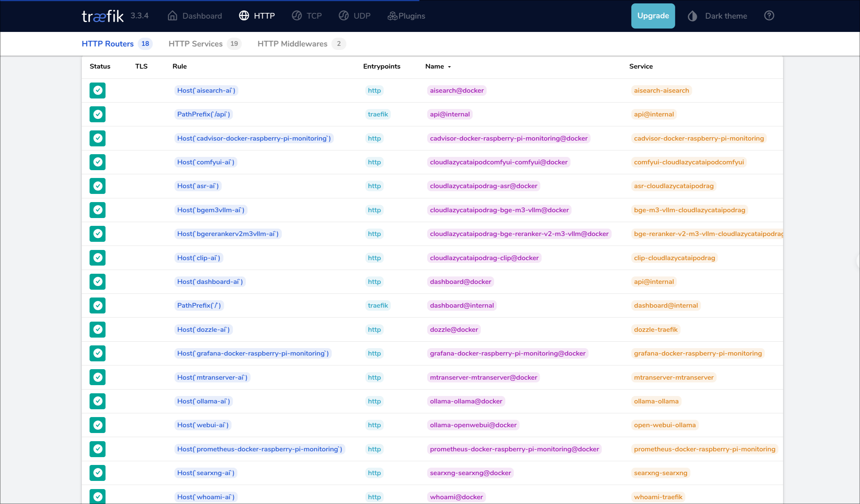
Task: Toggle the Name column sort order
Action: pyautogui.click(x=438, y=66)
